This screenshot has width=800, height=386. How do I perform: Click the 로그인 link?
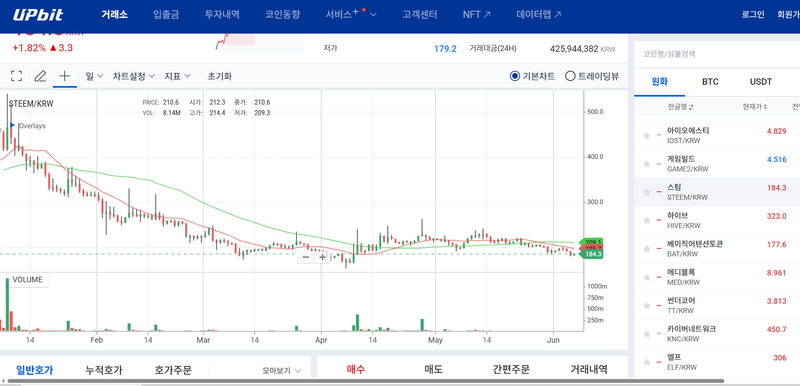pos(753,15)
